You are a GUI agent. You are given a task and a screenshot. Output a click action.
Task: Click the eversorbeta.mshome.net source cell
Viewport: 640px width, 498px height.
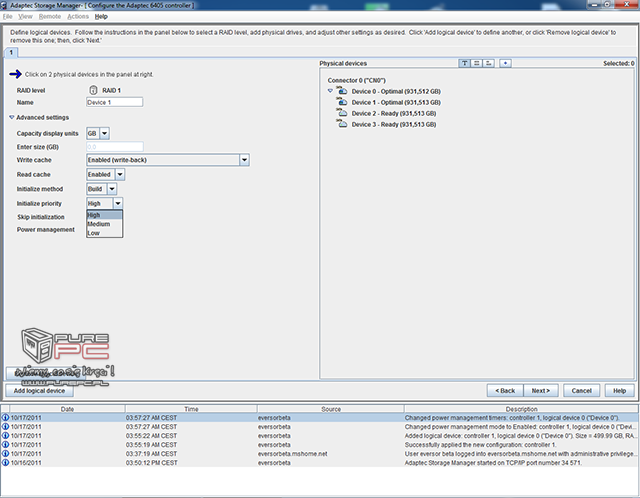point(292,454)
